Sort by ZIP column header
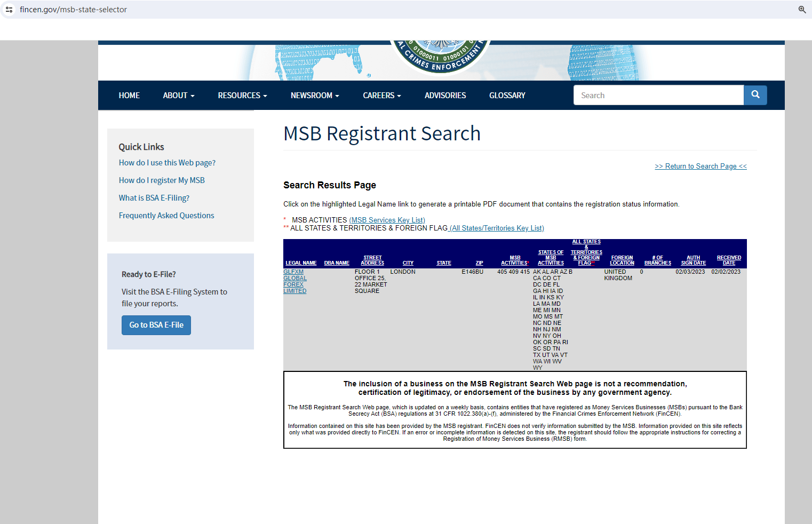The image size is (812, 524). (480, 263)
